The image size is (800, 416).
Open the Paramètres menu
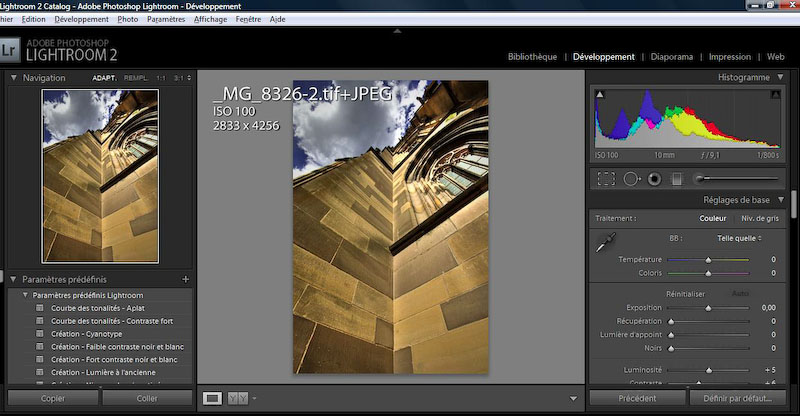click(166, 19)
